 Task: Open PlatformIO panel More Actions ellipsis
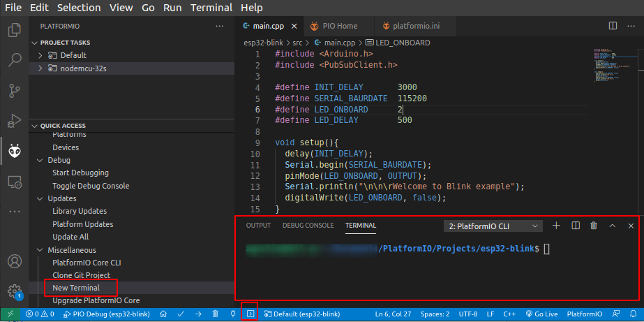point(220,26)
